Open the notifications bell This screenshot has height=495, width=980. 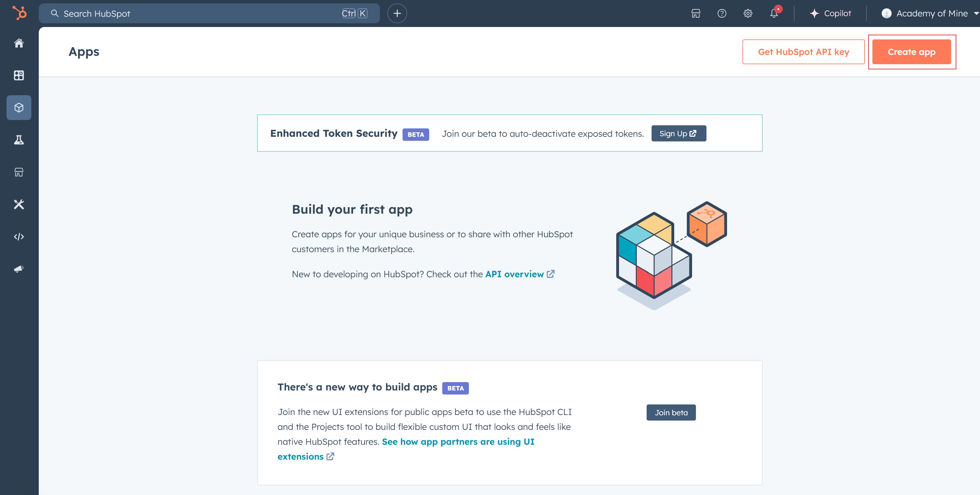click(774, 13)
